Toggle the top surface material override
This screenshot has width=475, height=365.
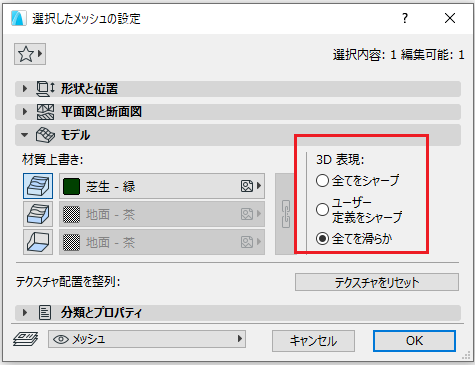(x=38, y=186)
